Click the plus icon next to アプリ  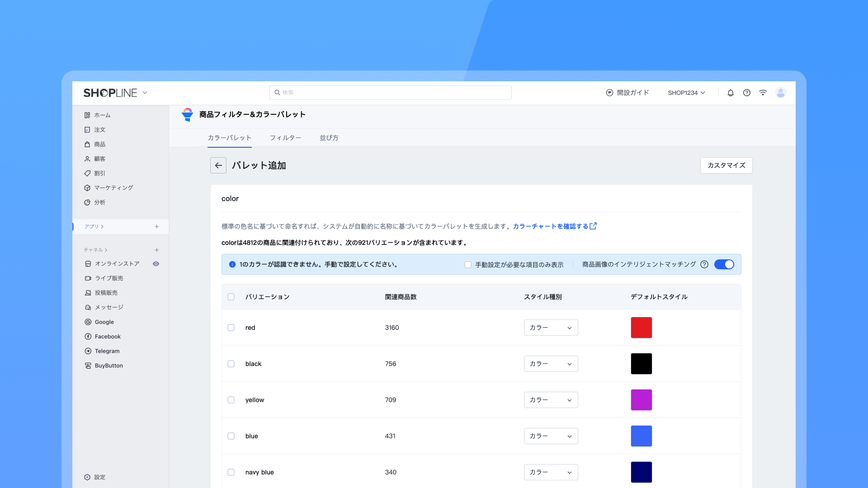point(156,226)
